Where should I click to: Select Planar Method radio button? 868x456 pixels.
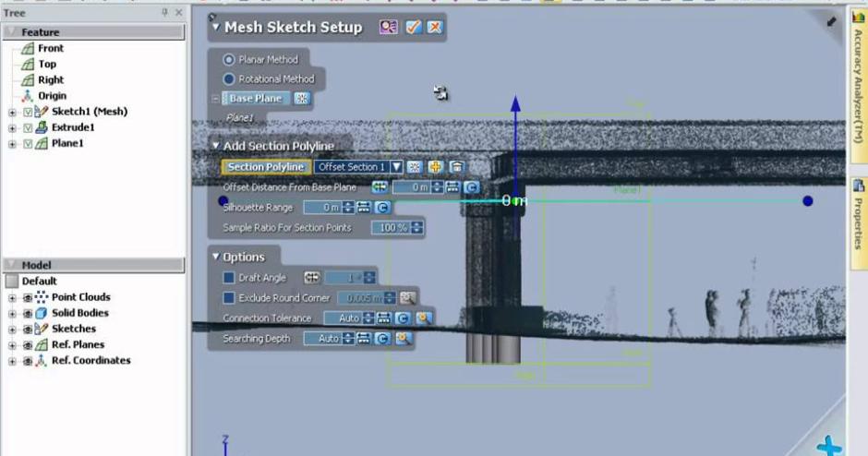(229, 59)
